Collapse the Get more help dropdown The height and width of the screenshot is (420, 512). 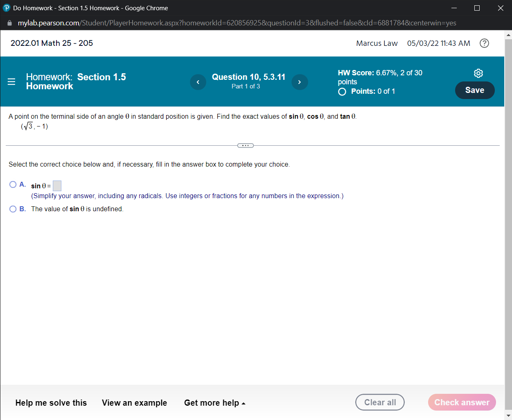pos(215,403)
